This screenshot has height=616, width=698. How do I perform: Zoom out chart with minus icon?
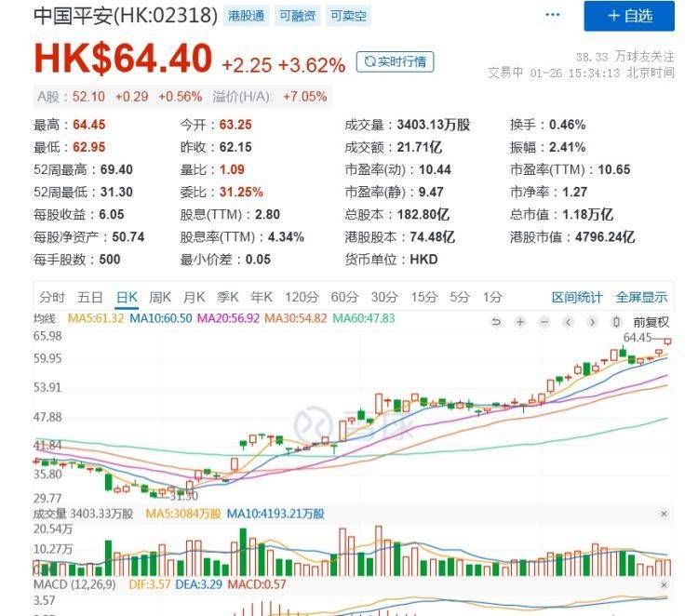544,322
